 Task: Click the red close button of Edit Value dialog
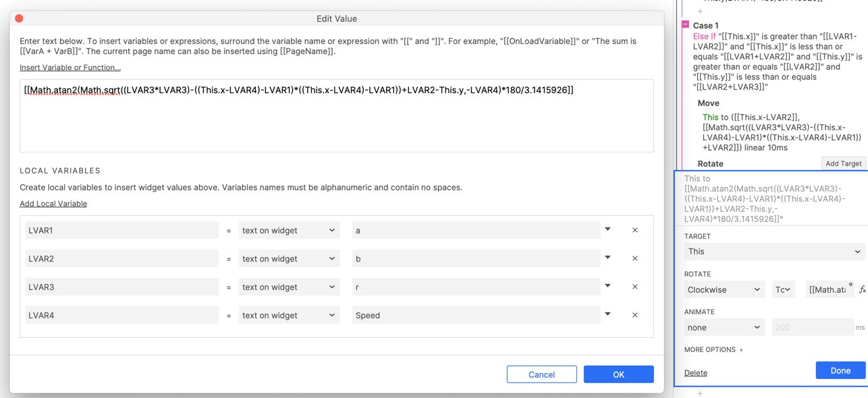[x=19, y=19]
